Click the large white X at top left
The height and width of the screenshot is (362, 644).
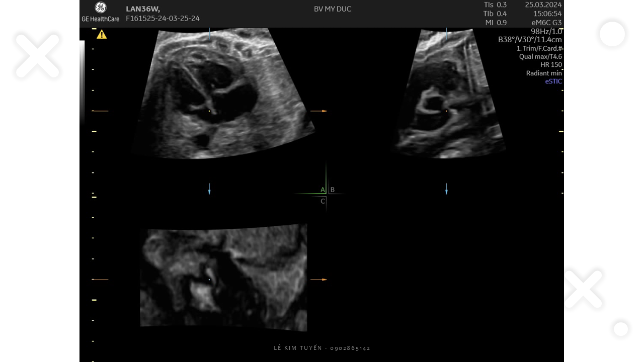[x=37, y=56]
